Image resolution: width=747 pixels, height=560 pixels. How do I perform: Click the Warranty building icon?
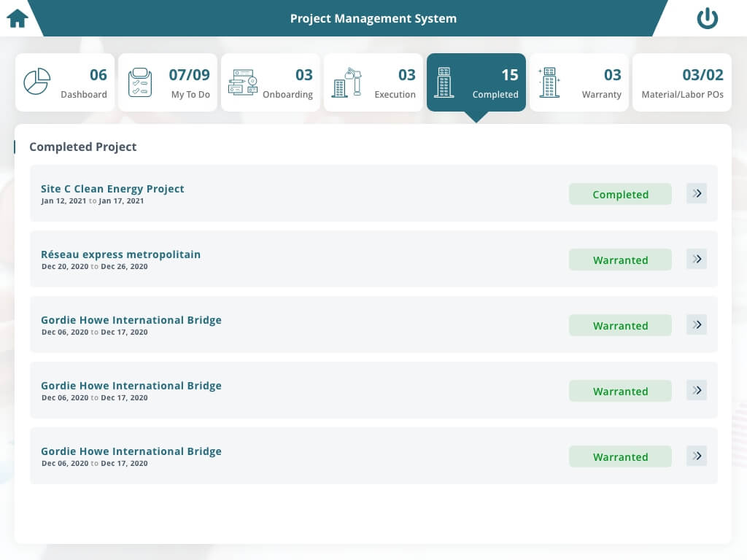[549, 82]
